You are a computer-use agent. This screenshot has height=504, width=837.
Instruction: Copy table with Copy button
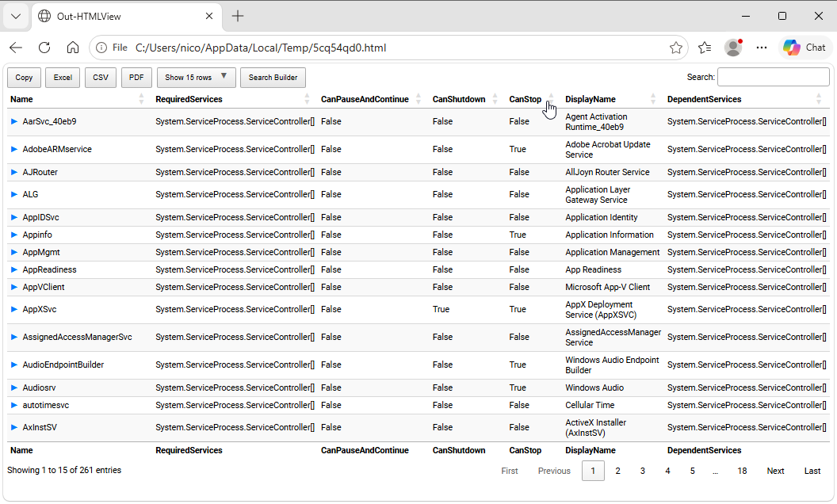[x=24, y=78]
